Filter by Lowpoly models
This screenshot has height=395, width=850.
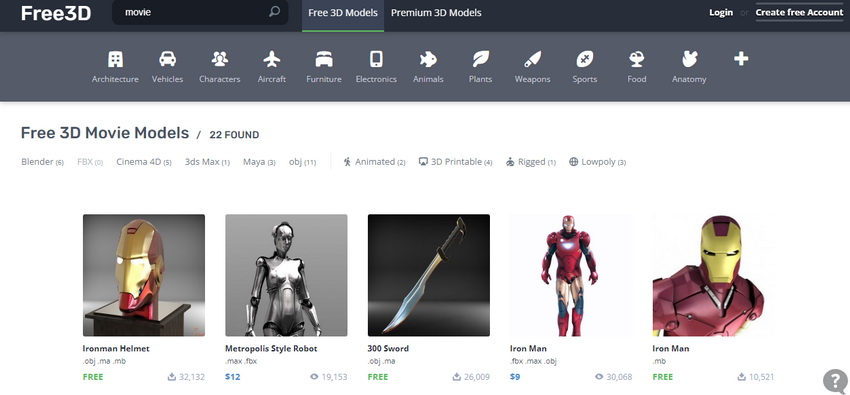pyautogui.click(x=597, y=161)
